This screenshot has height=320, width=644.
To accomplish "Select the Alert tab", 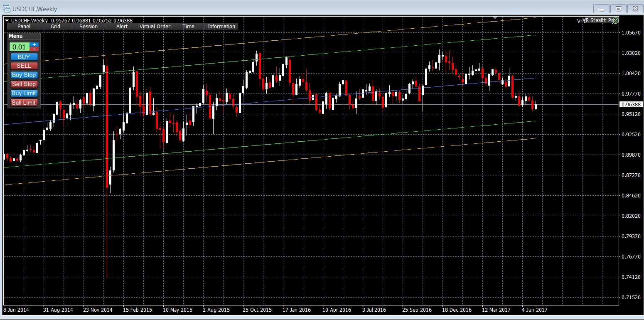I will tap(122, 26).
